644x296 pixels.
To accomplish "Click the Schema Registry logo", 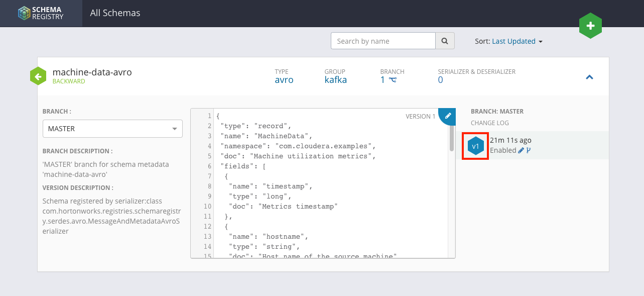I will pos(41,13).
